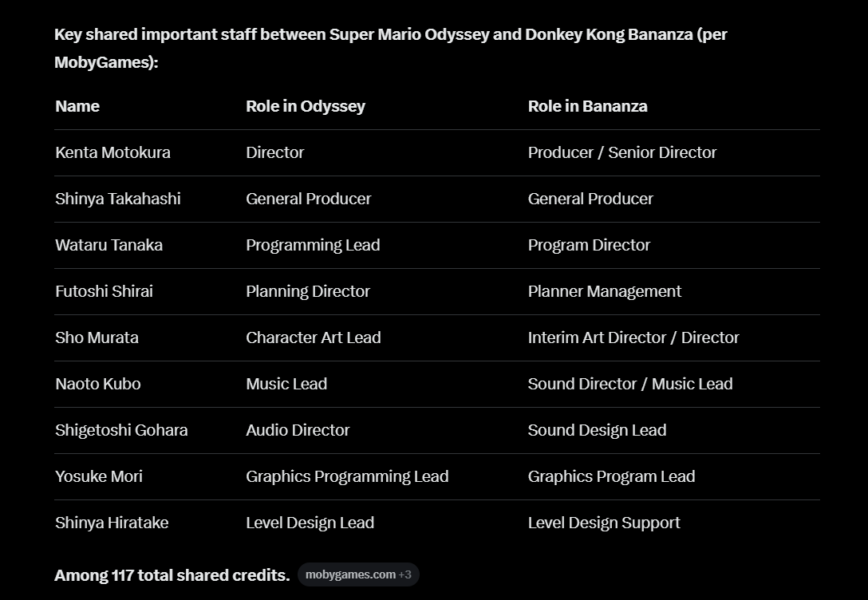Click the 'Graphics Programming Lead' cell
Screen dimensions: 868x600
347,476
